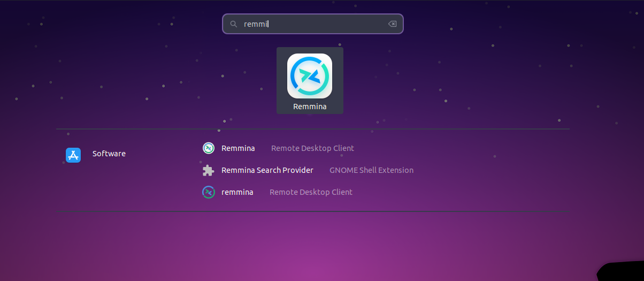This screenshot has height=281, width=644.
Task: Click the clear search text icon
Action: pos(392,24)
